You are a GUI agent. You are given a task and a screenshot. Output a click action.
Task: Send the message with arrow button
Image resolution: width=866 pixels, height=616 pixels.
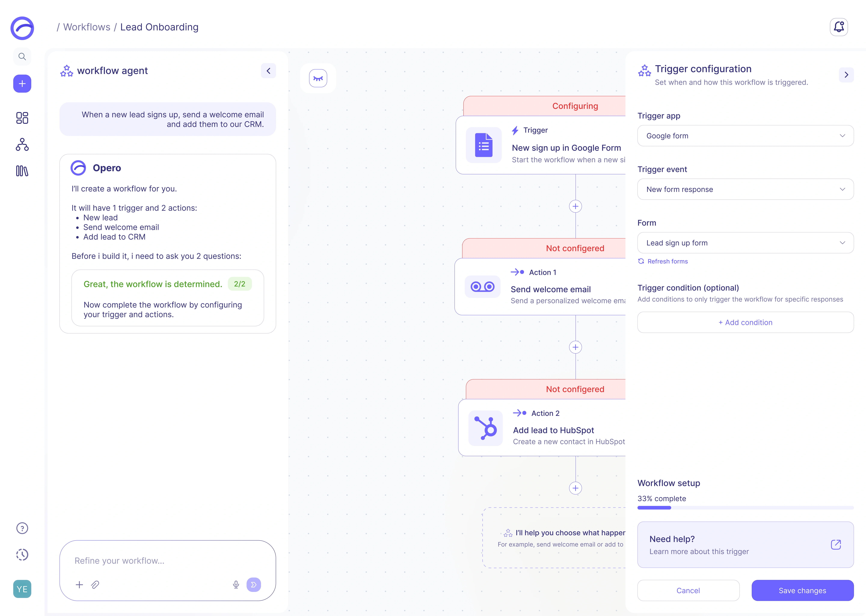tap(254, 585)
